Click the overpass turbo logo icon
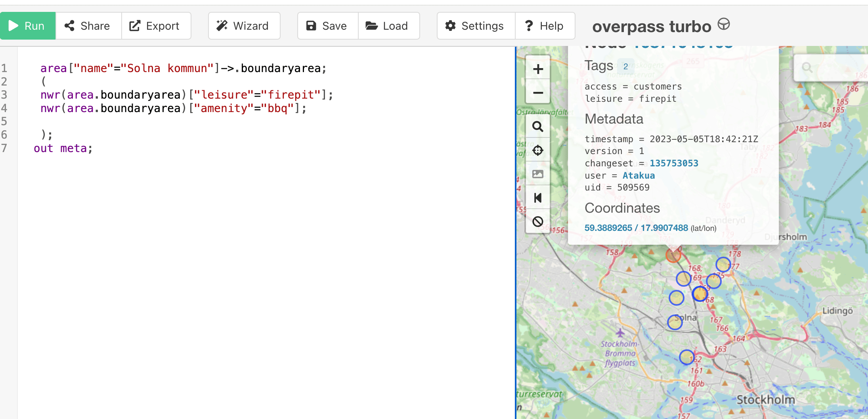Viewport: 868px width, 419px height. pos(724,25)
